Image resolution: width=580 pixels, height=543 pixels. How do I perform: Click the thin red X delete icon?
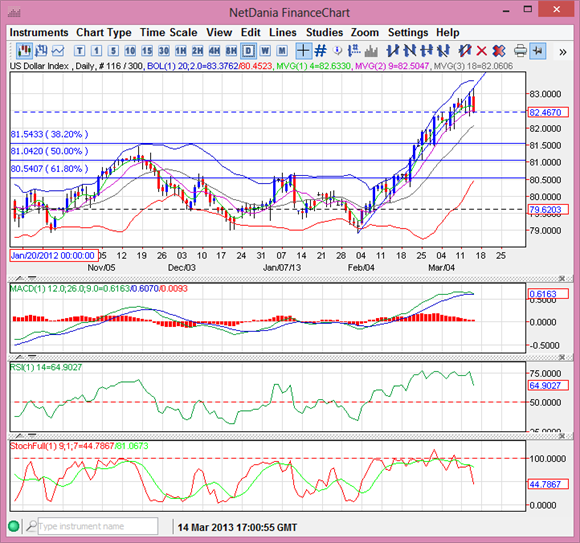(x=481, y=51)
